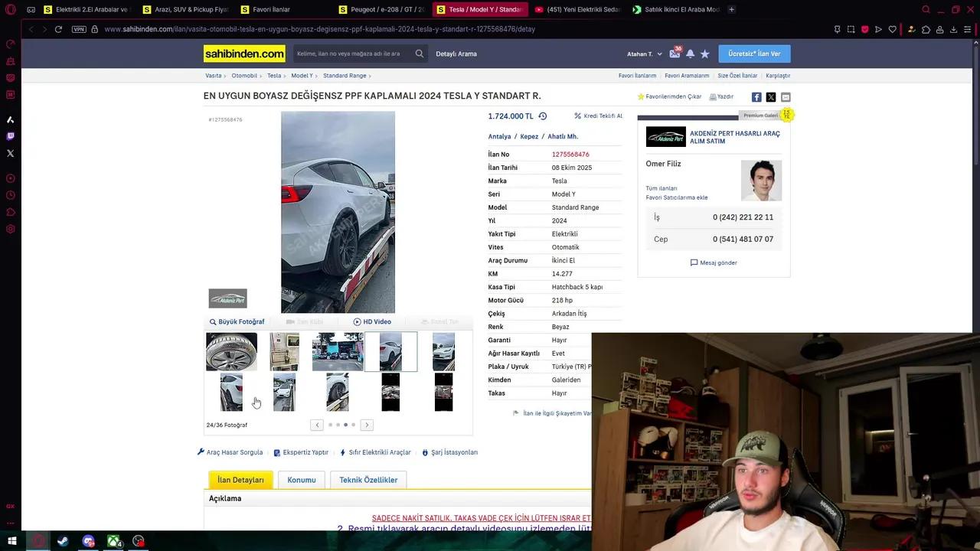The width and height of the screenshot is (980, 551).
Task: Switch to the Peugeot e-208 browser tab
Action: [381, 9]
